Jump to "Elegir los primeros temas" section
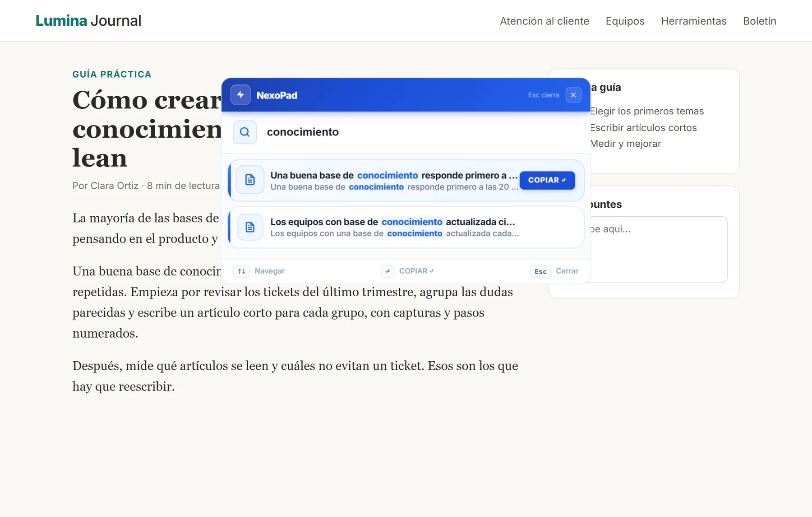This screenshot has height=517, width=812. click(x=647, y=111)
